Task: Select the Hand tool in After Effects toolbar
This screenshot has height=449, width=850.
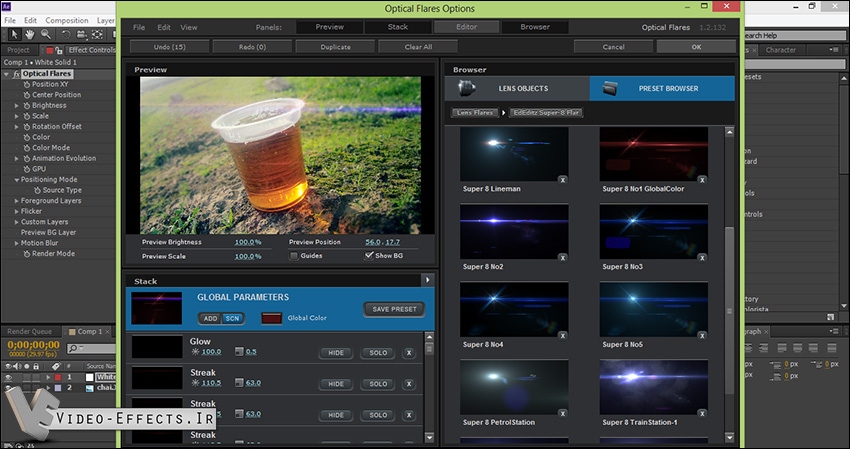Action: pyautogui.click(x=30, y=34)
